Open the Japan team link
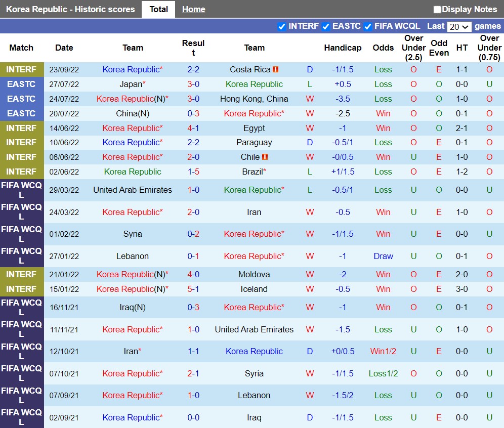Viewport: 504px width, 428px height. (x=131, y=84)
